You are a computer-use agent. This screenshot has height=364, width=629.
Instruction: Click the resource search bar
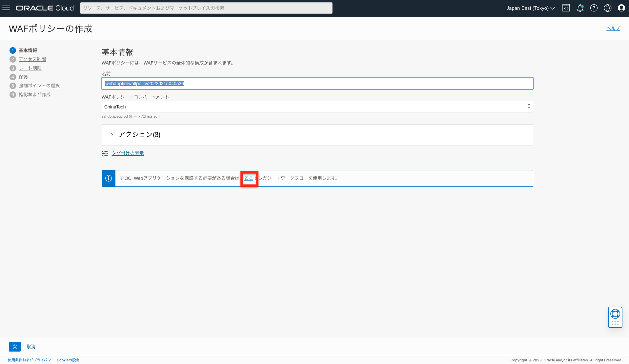pos(206,8)
